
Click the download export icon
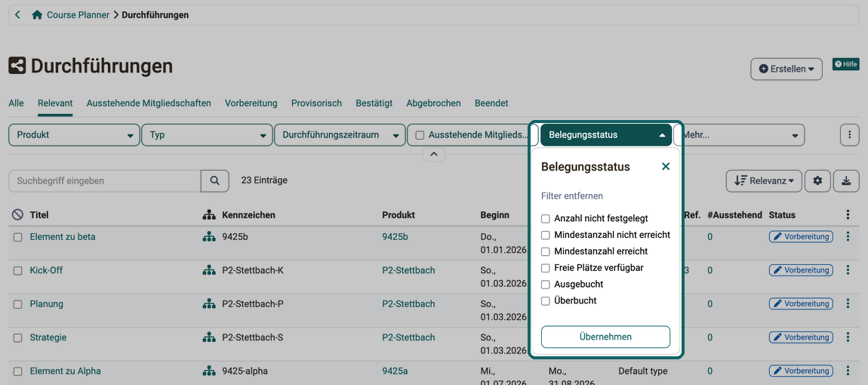846,180
